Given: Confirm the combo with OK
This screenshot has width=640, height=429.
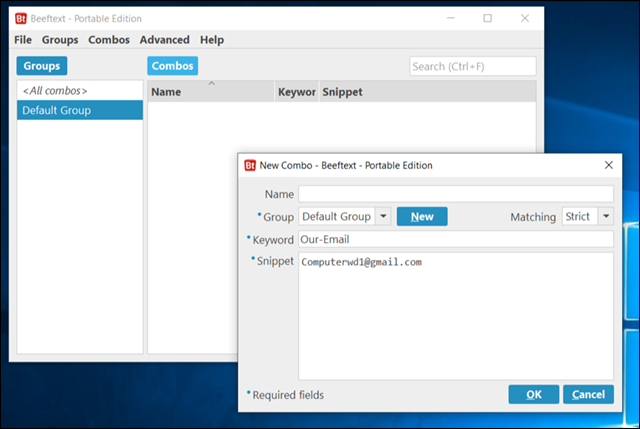Looking at the screenshot, I should click(x=533, y=394).
